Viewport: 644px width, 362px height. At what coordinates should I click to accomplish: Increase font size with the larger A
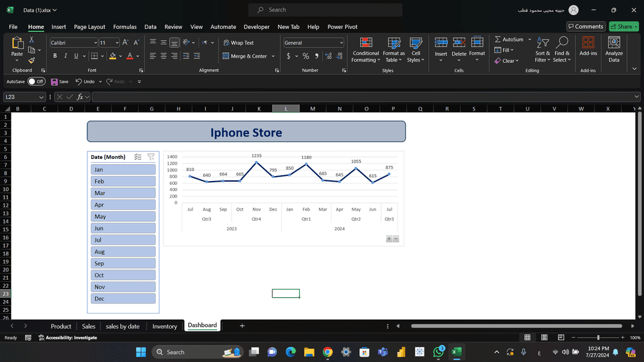point(126,42)
